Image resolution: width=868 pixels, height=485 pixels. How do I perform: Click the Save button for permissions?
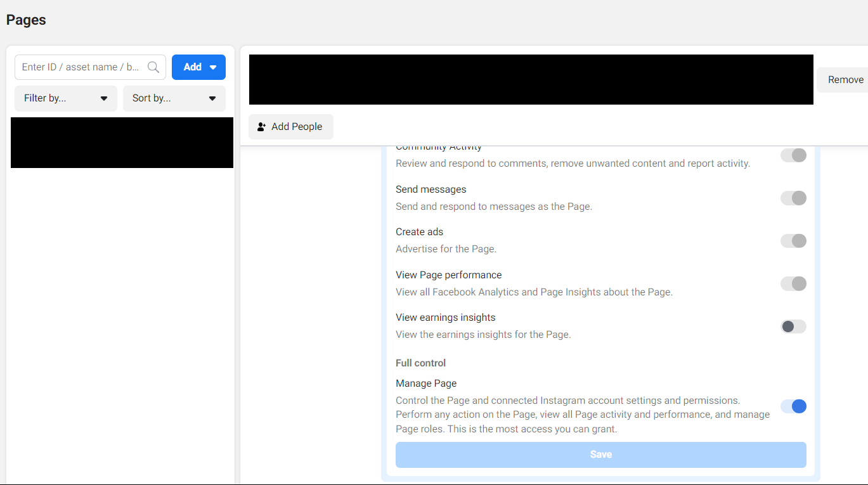(600, 455)
